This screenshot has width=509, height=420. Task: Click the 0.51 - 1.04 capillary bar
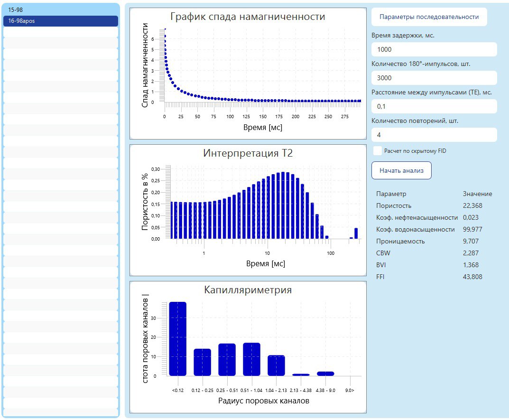(251, 359)
